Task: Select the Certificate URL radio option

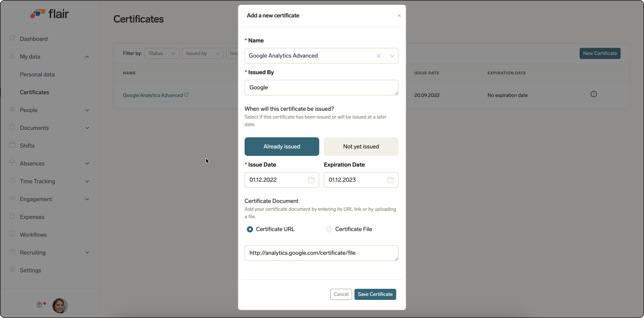Action: point(250,229)
